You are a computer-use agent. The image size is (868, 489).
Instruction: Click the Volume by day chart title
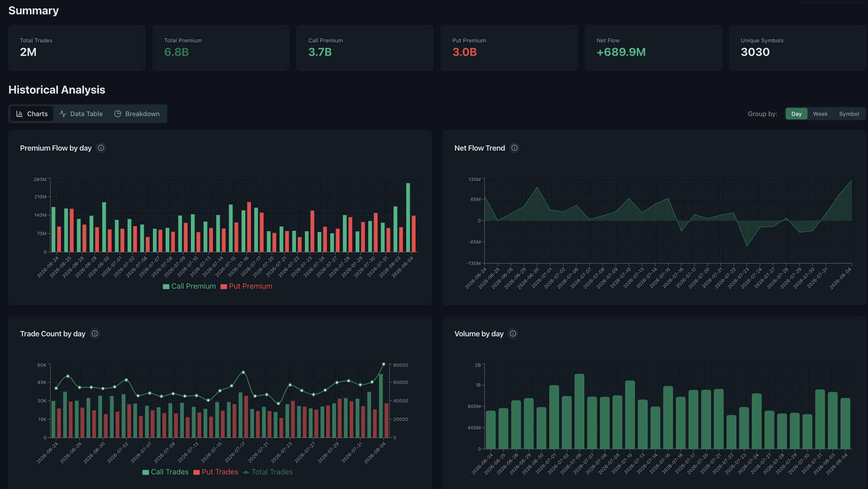(x=479, y=334)
